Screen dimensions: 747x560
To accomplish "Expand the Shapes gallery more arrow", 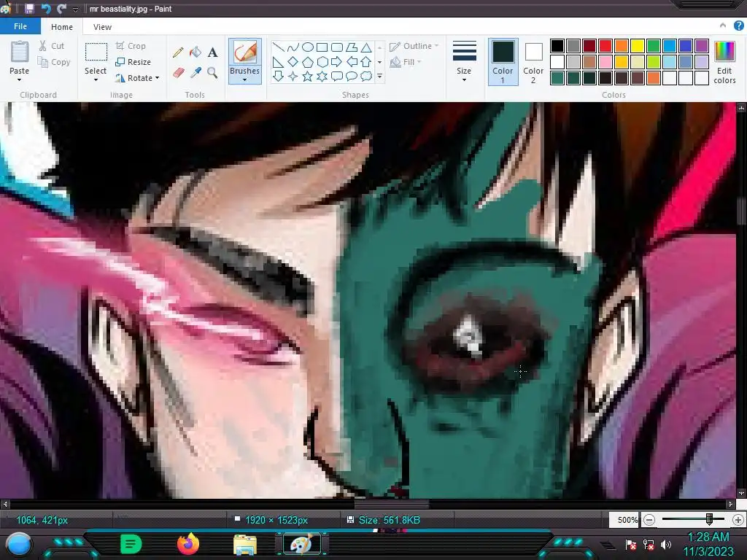I will point(379,76).
